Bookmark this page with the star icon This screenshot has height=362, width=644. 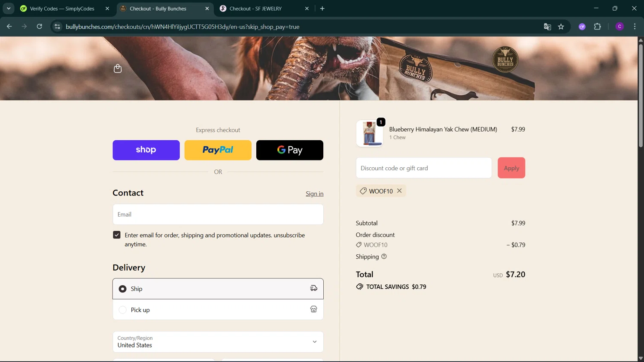pyautogui.click(x=561, y=27)
